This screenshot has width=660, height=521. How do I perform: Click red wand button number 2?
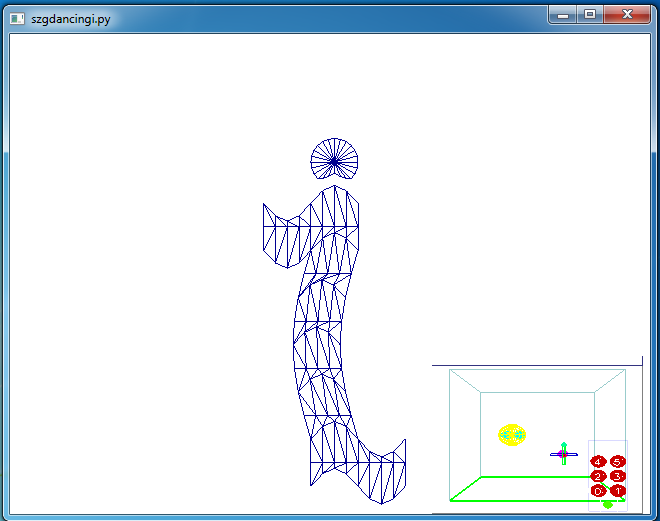point(598,476)
